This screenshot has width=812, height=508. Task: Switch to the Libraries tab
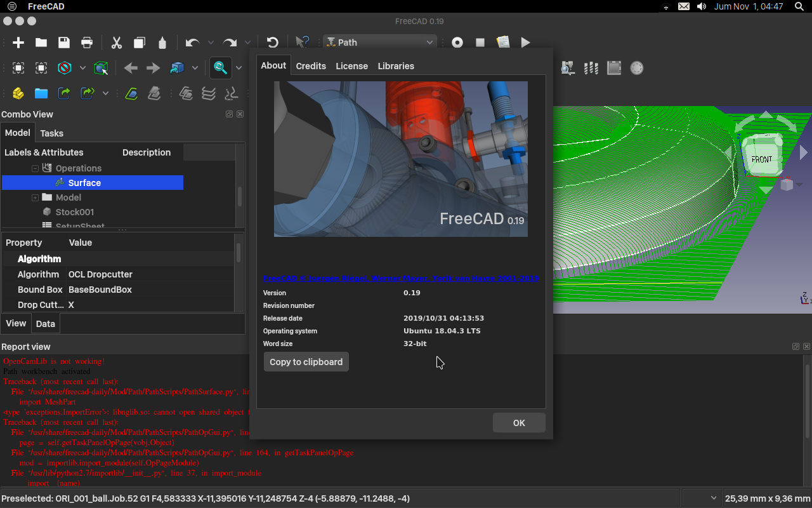396,66
